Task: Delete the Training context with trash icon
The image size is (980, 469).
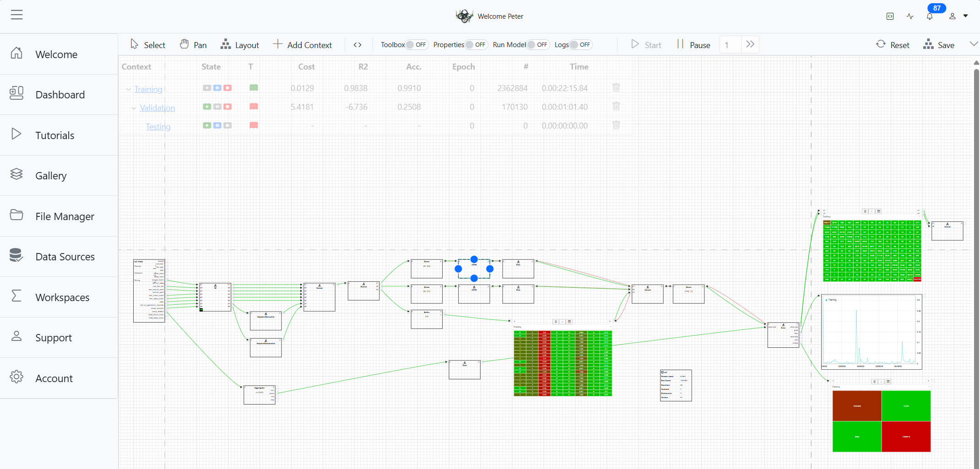Action: tap(616, 87)
